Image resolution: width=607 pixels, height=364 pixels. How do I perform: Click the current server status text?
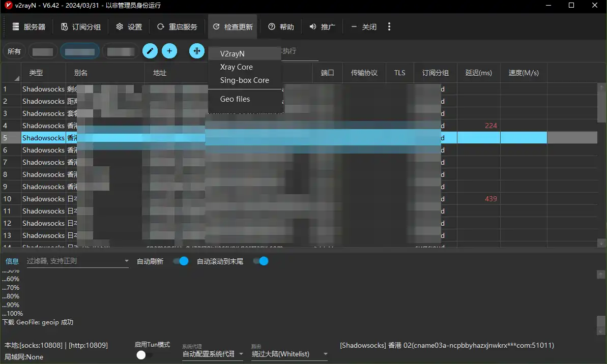[x=447, y=345]
